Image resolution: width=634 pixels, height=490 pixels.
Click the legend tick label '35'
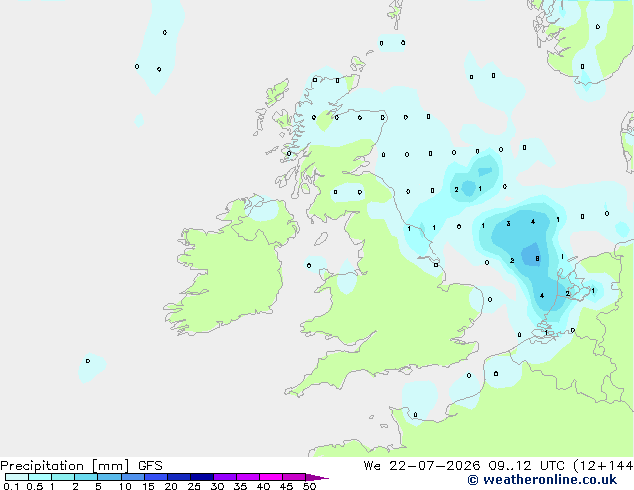(240, 486)
